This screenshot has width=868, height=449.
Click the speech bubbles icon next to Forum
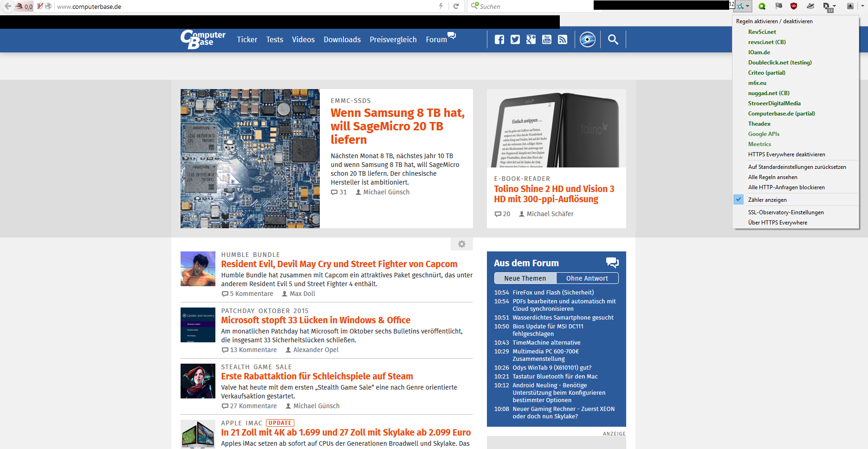point(452,35)
